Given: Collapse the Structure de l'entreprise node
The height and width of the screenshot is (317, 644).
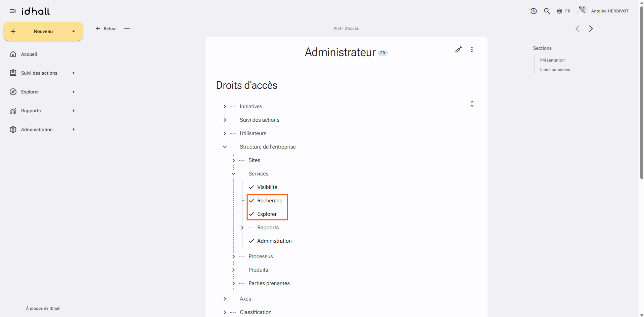Looking at the screenshot, I should (x=225, y=147).
